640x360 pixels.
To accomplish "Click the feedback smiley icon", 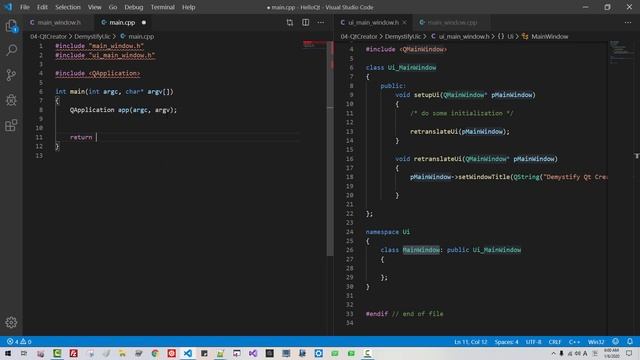I will [x=616, y=342].
